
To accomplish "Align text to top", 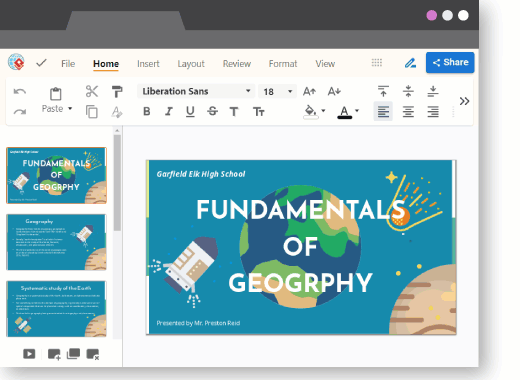I will (383, 91).
